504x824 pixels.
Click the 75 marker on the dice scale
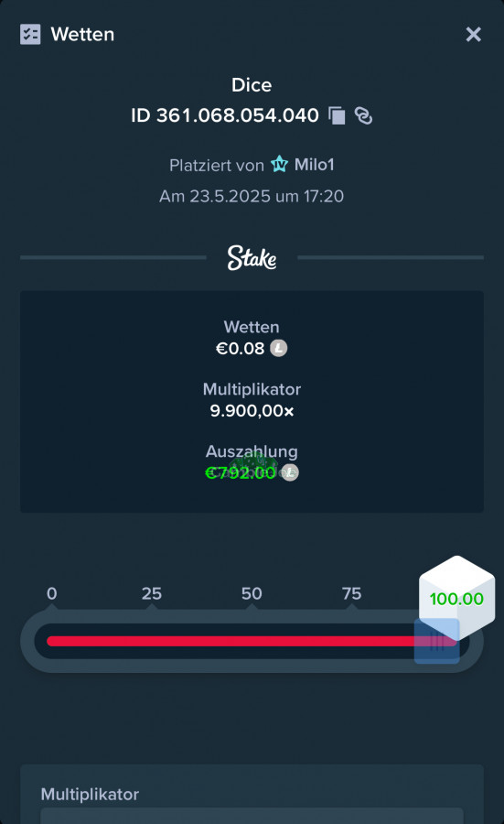click(x=351, y=594)
